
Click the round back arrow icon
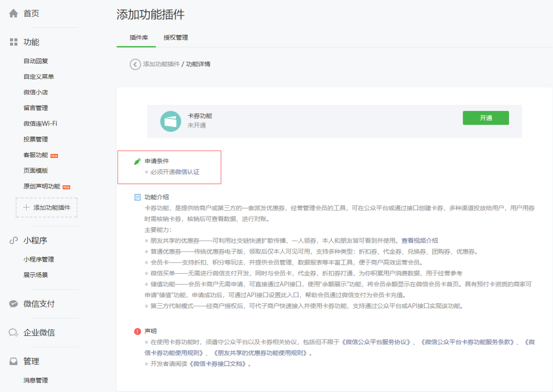135,64
